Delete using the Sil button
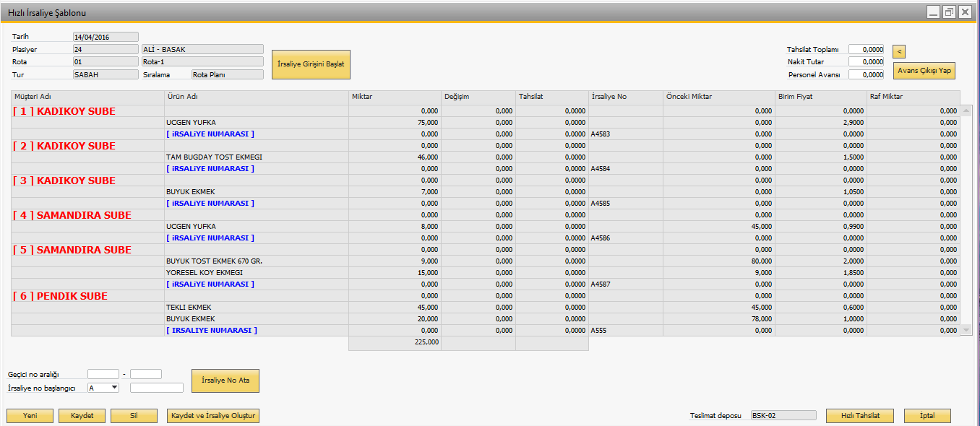Screen dimensions: 980x426 click(x=134, y=416)
